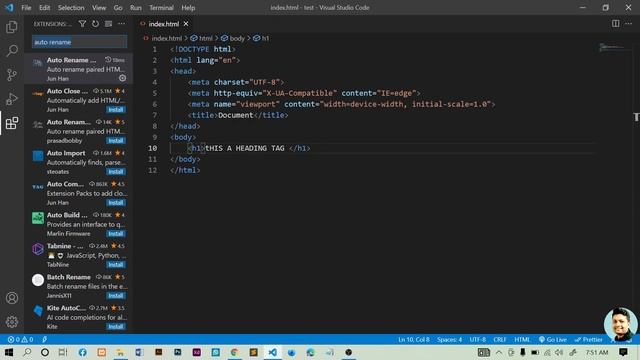Install the Auto Close Tag extension
Image resolution: width=640 pixels, height=360 pixels.
coord(116,109)
